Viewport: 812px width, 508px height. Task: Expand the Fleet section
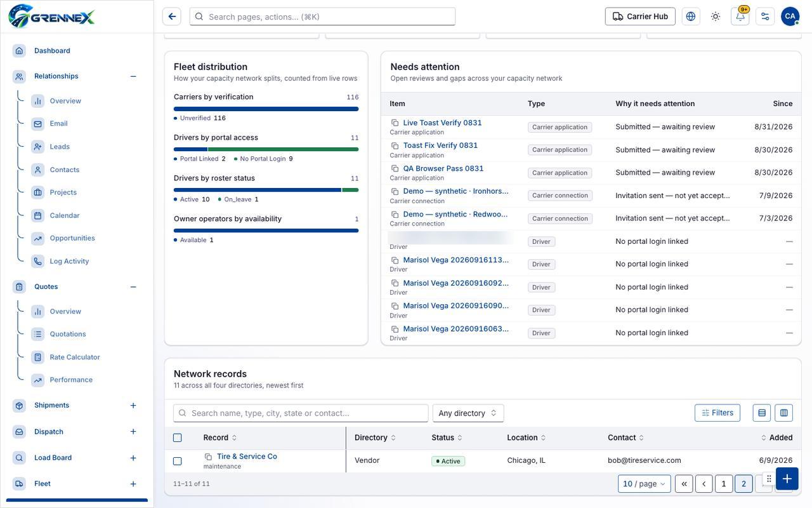[133, 485]
